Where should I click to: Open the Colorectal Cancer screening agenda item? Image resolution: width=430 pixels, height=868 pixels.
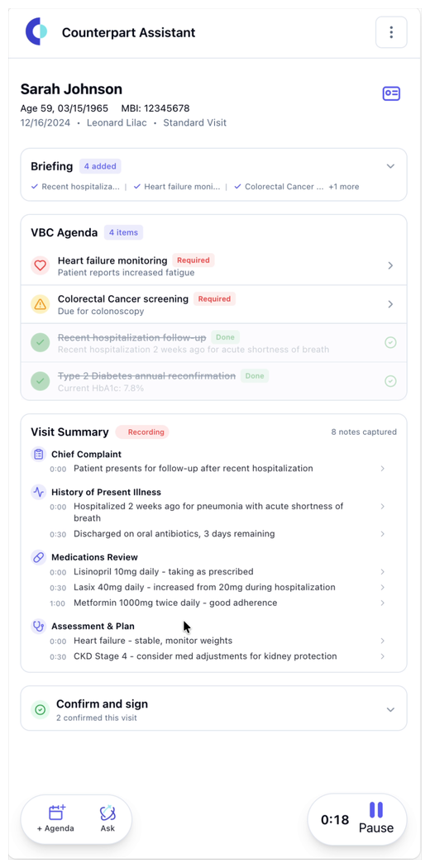pyautogui.click(x=213, y=304)
